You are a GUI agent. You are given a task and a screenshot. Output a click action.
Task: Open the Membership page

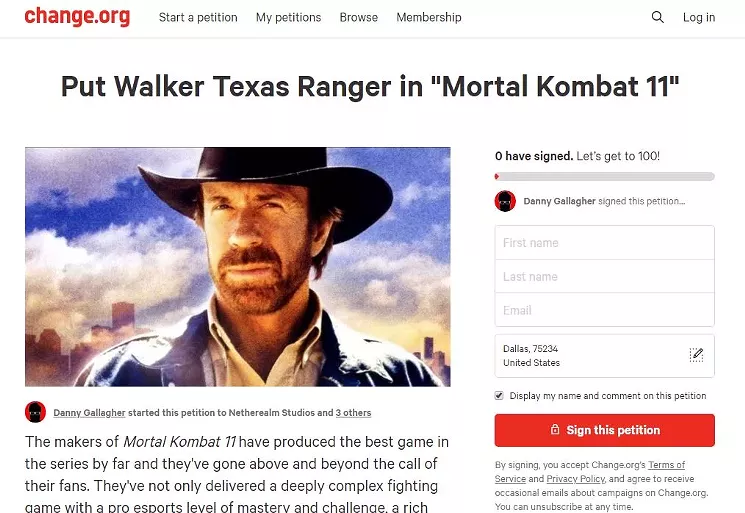(x=429, y=18)
